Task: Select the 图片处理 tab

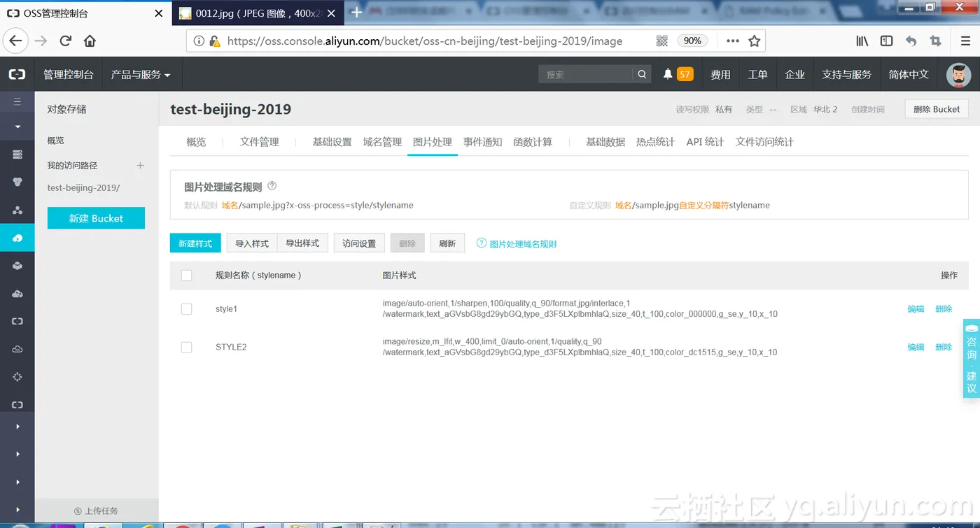Action: coord(433,142)
